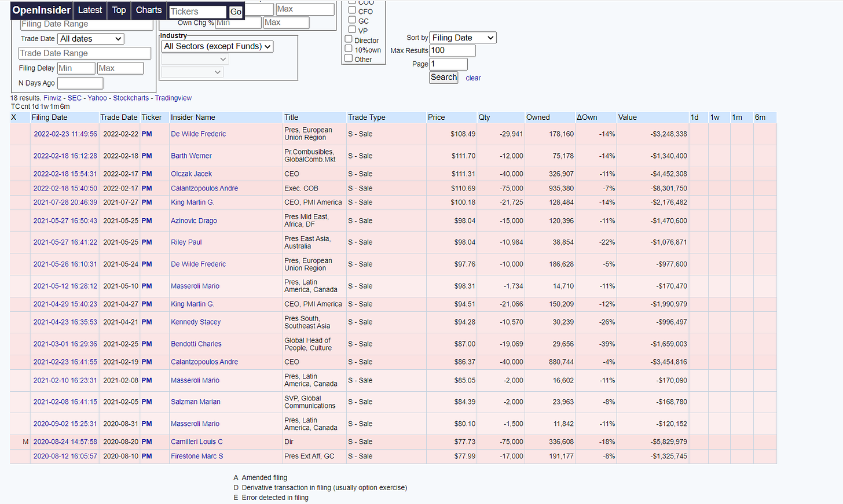Viewport: 843px width, 504px height.
Task: Expand the Industry sectors dropdown
Action: (218, 46)
